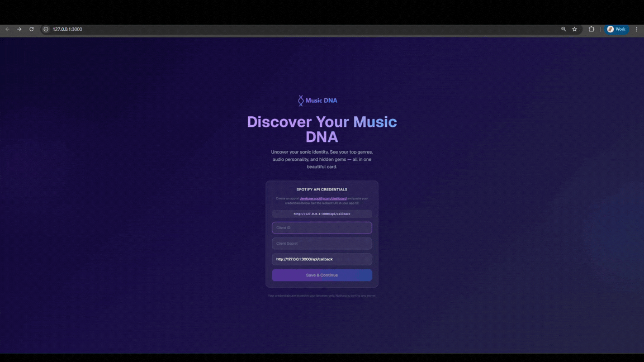Click the browser address bar
644x362 pixels.
point(168,29)
